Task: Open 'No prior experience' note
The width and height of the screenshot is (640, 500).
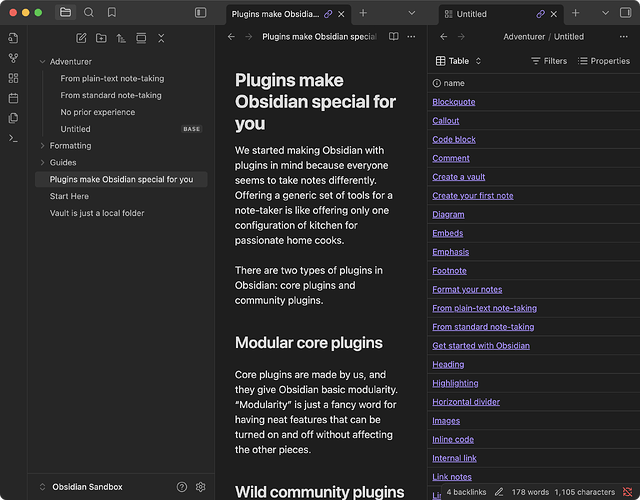Action: point(98,112)
